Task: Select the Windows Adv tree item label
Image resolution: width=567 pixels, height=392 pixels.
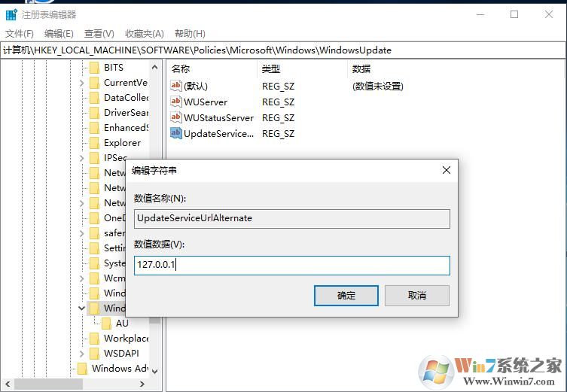Action: pos(120,369)
